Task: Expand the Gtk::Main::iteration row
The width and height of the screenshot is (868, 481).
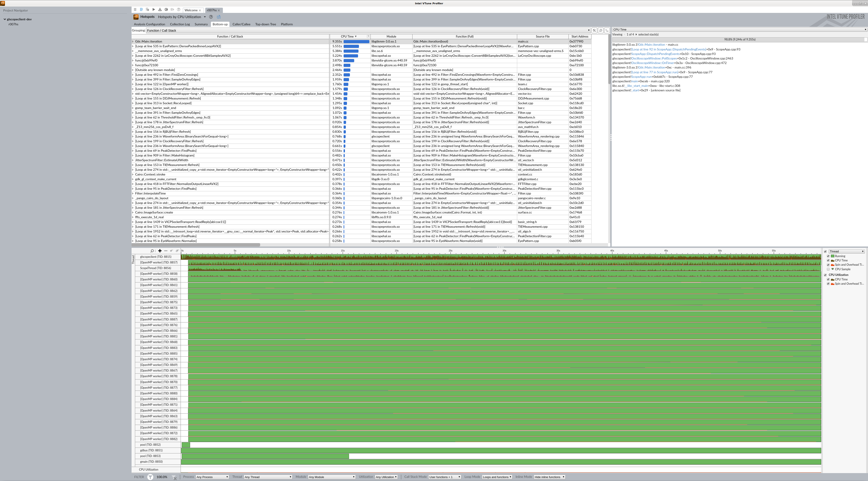Action: 133,41
